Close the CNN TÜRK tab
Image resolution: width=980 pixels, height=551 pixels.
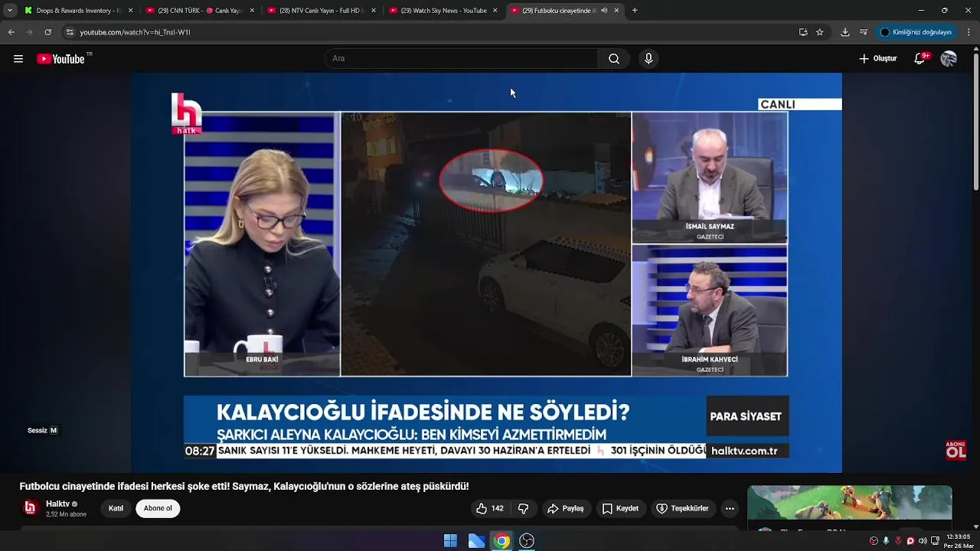pyautogui.click(x=252, y=11)
